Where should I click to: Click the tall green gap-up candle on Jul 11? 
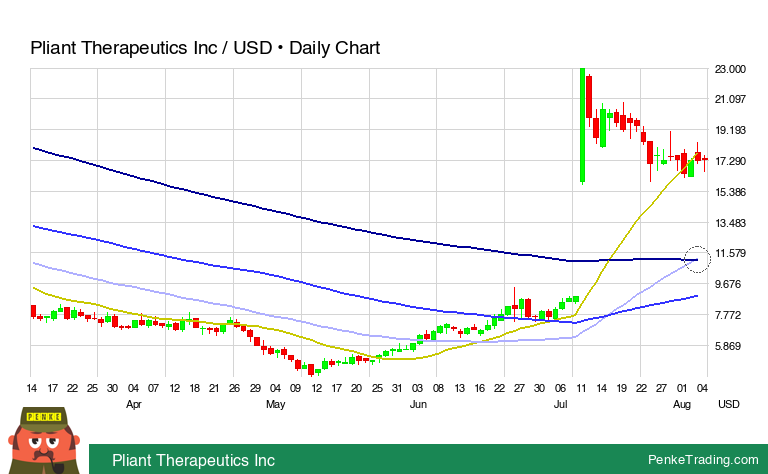click(582, 126)
